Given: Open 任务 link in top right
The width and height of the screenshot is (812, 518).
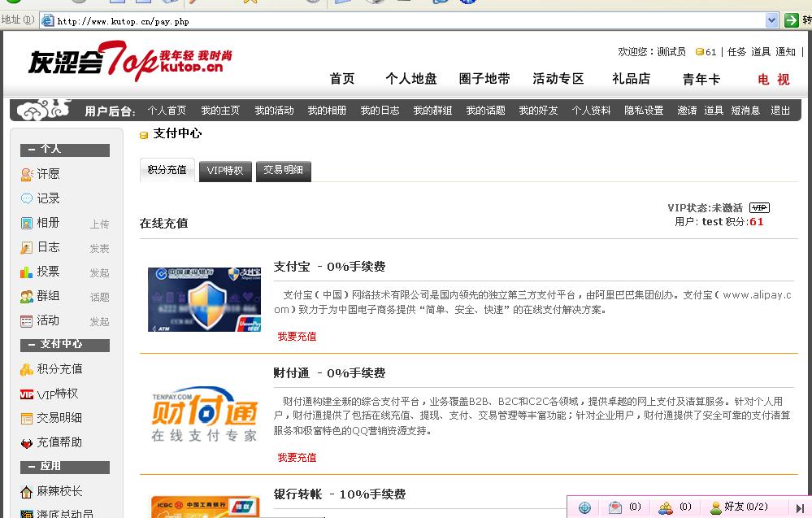Looking at the screenshot, I should coord(736,52).
